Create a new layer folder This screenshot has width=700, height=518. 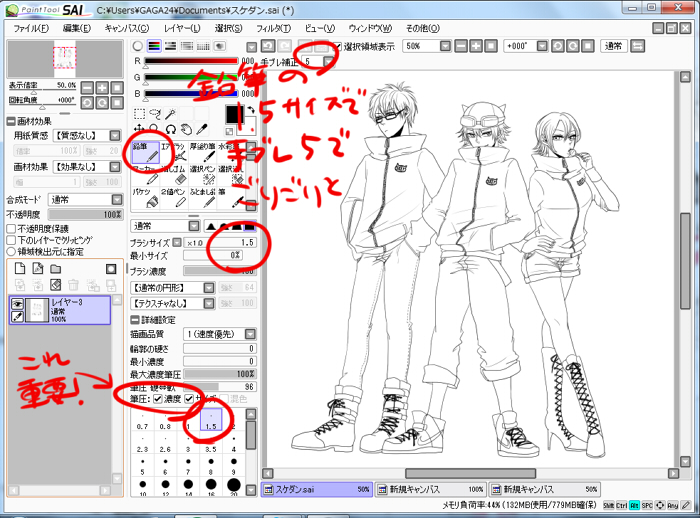(56, 268)
